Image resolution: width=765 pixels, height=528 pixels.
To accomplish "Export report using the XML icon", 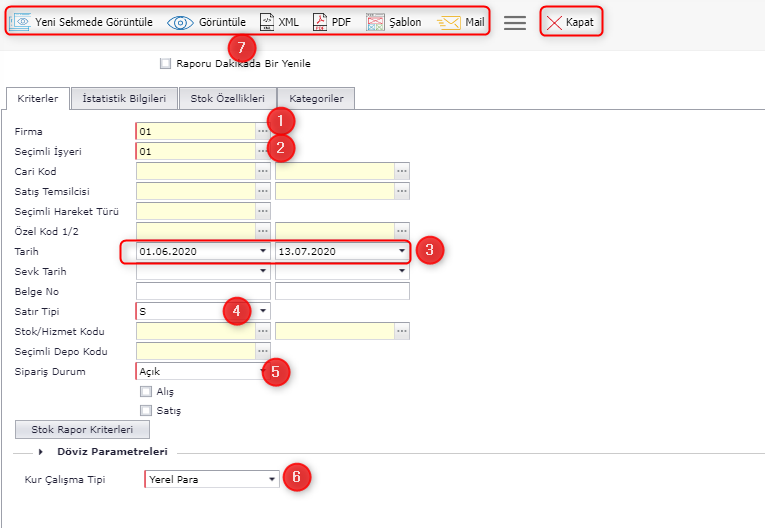I will click(267, 22).
